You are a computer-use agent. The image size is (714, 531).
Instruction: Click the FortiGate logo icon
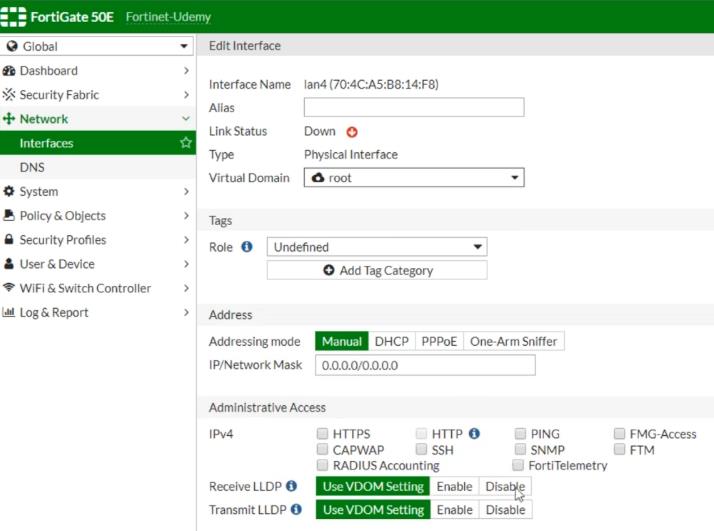coord(13,17)
